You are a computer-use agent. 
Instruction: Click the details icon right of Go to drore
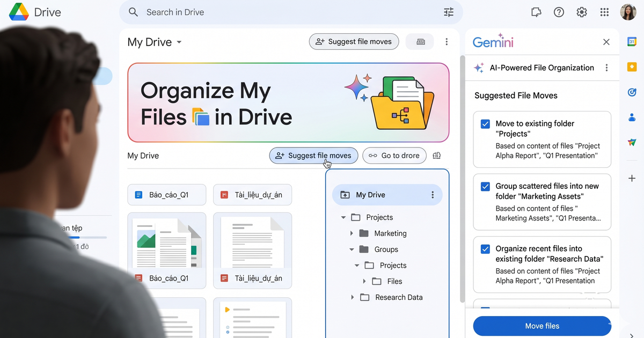[437, 156]
